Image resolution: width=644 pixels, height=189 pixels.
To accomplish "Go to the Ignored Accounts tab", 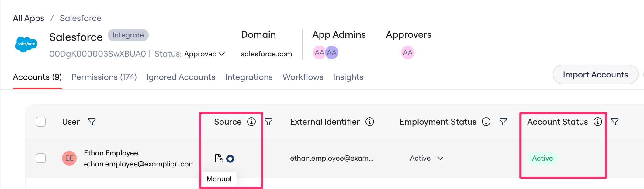I will pos(181,77).
